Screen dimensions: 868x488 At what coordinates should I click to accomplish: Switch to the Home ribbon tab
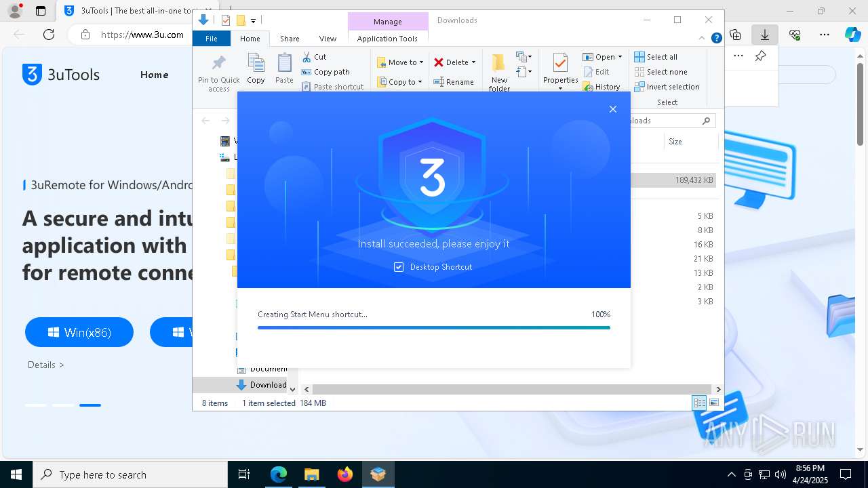250,39
